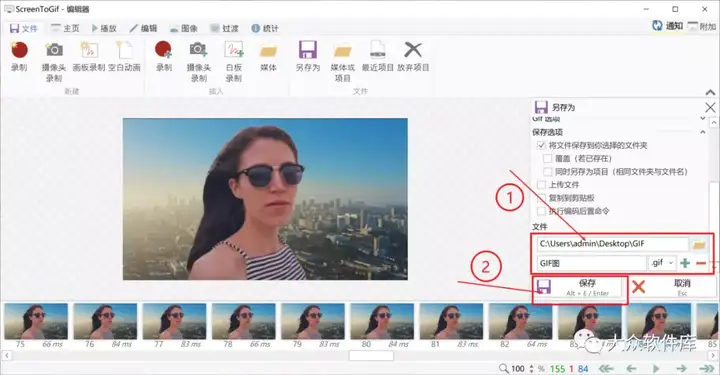The image size is (720, 375).
Task: Switch to the 编辑 ribbon tab
Action: 143,28
